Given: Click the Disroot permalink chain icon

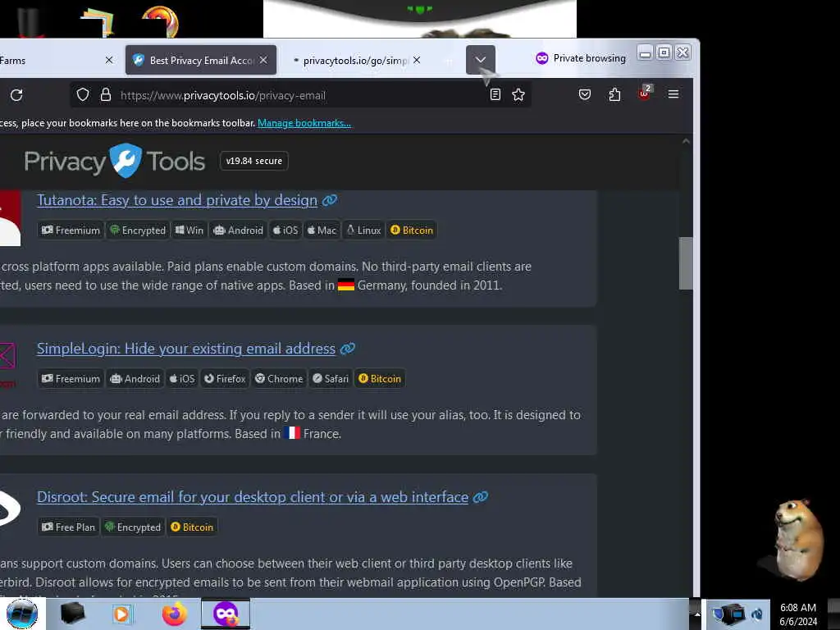Looking at the screenshot, I should coord(480,497).
